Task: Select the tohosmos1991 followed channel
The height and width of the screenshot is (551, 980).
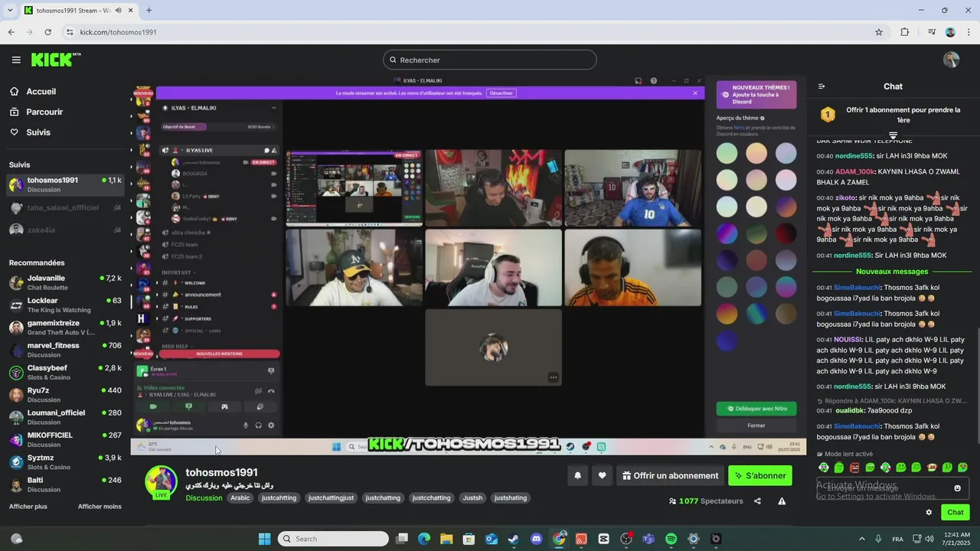Action: point(65,184)
